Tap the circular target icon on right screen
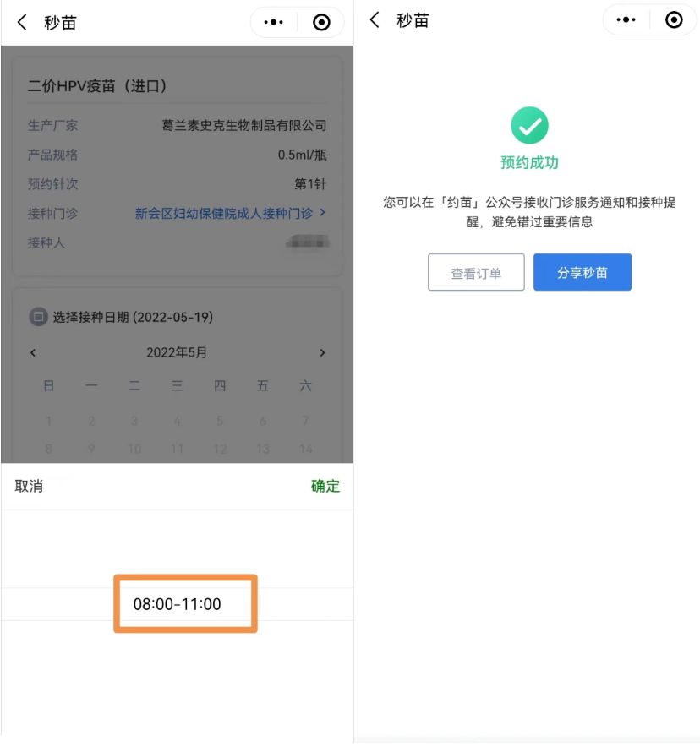Image resolution: width=700 pixels, height=752 pixels. 674,19
